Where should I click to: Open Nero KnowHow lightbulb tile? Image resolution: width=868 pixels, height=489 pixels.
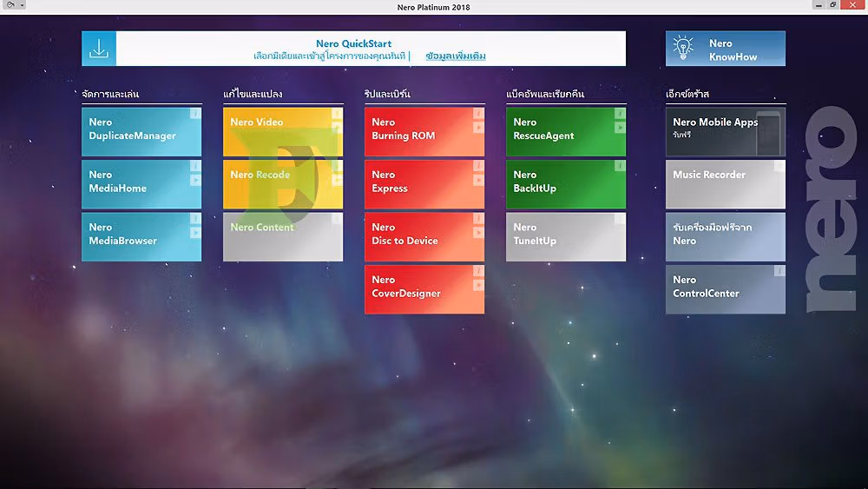[x=725, y=49]
